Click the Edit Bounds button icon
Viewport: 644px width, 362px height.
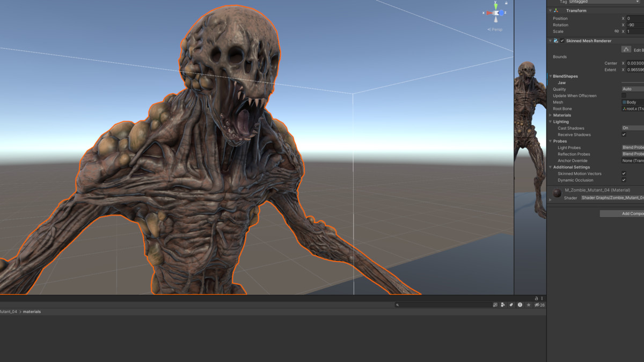coord(626,49)
